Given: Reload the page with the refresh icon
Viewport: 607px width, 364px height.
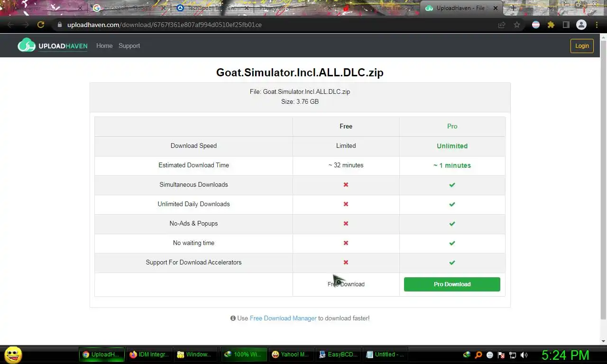Looking at the screenshot, I should (x=41, y=25).
